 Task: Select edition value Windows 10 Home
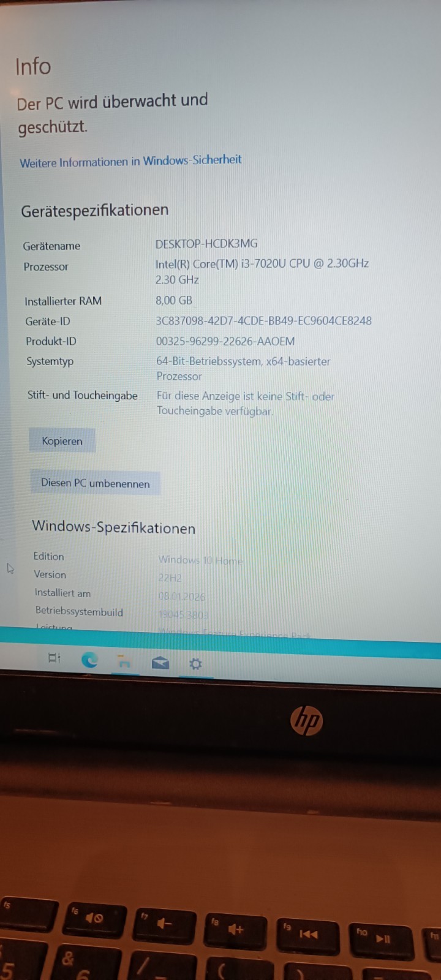click(x=201, y=560)
